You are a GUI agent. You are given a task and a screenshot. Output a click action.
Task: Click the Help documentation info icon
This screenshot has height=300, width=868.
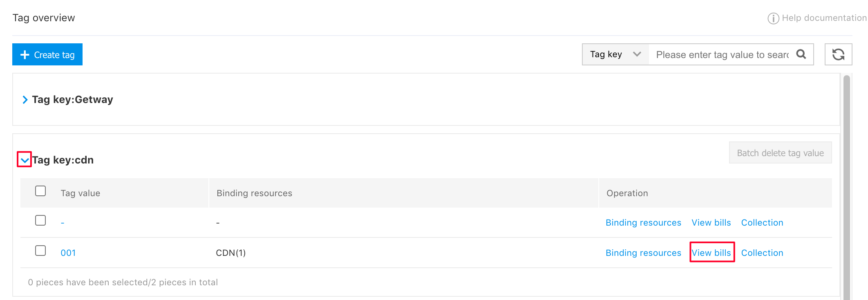click(773, 18)
